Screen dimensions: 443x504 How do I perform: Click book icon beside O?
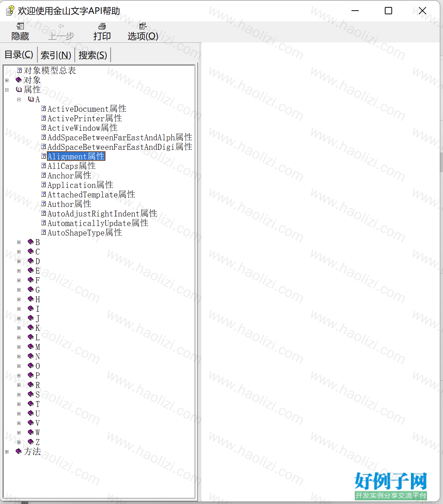pyautogui.click(x=31, y=366)
